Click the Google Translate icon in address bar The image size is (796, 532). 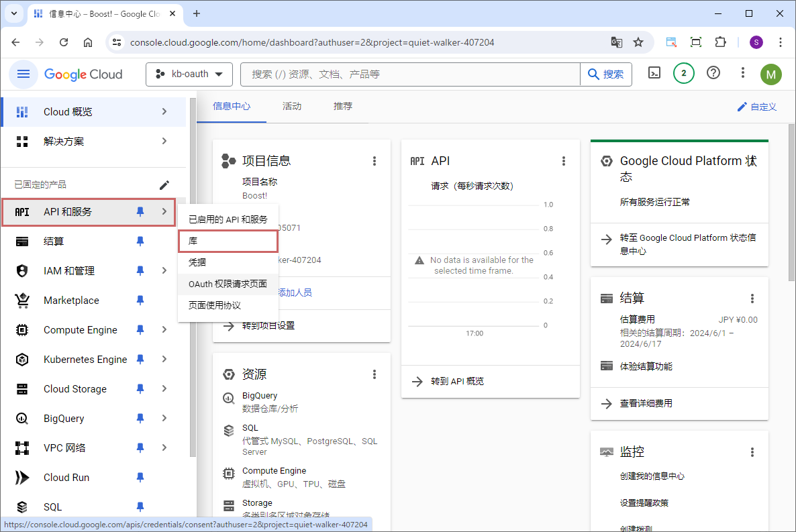click(x=616, y=42)
